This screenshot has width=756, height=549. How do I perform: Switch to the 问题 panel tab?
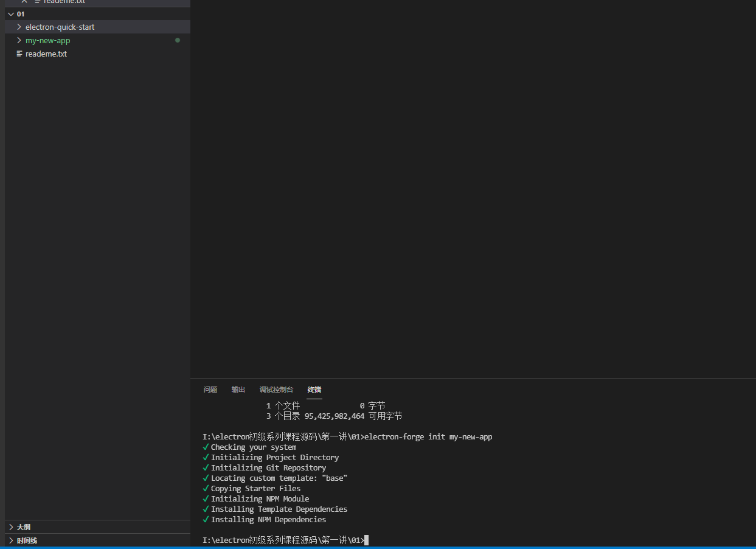click(210, 390)
